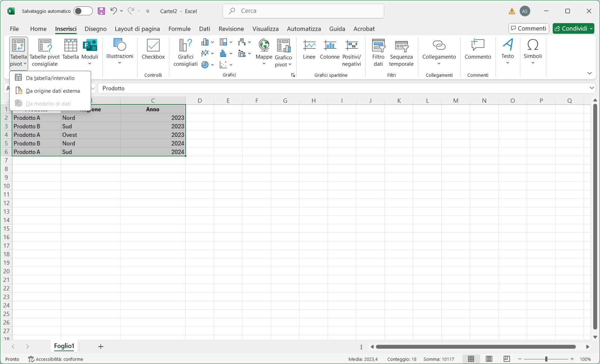Click the Condividi button
The image size is (600, 364).
click(570, 28)
